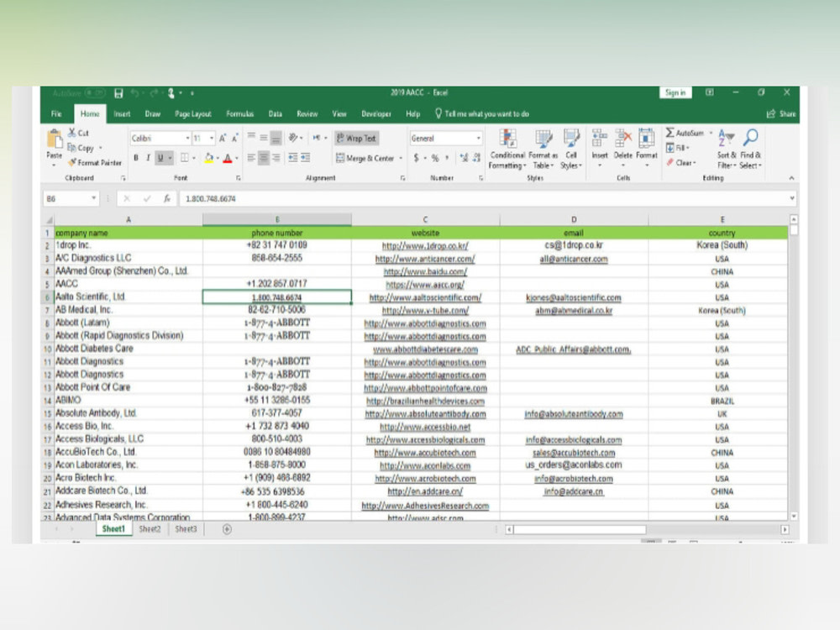This screenshot has height=630, width=840.
Task: Switch to the Developer tab
Action: (x=376, y=113)
